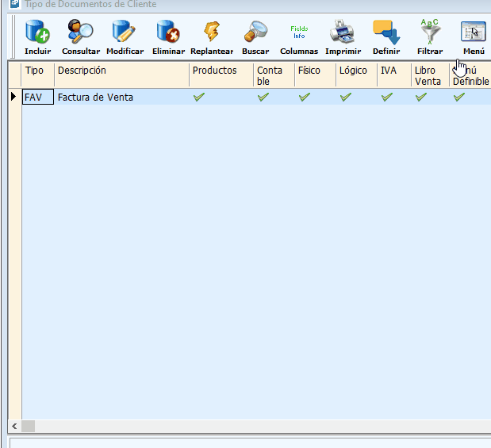Open the Consultar record viewer
491x448 pixels.
(x=81, y=37)
